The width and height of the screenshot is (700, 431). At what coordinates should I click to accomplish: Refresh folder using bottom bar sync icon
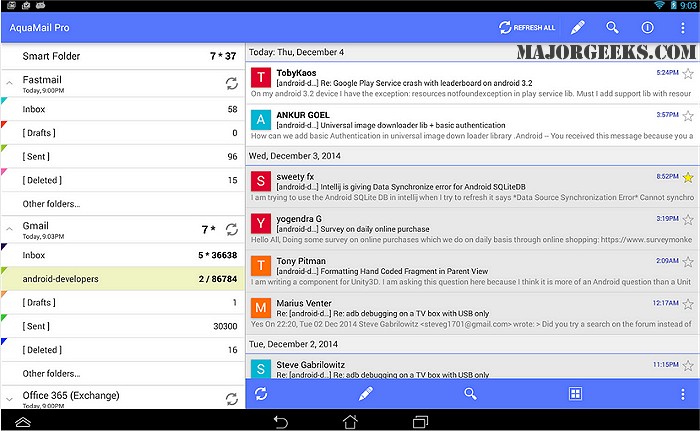pos(261,394)
